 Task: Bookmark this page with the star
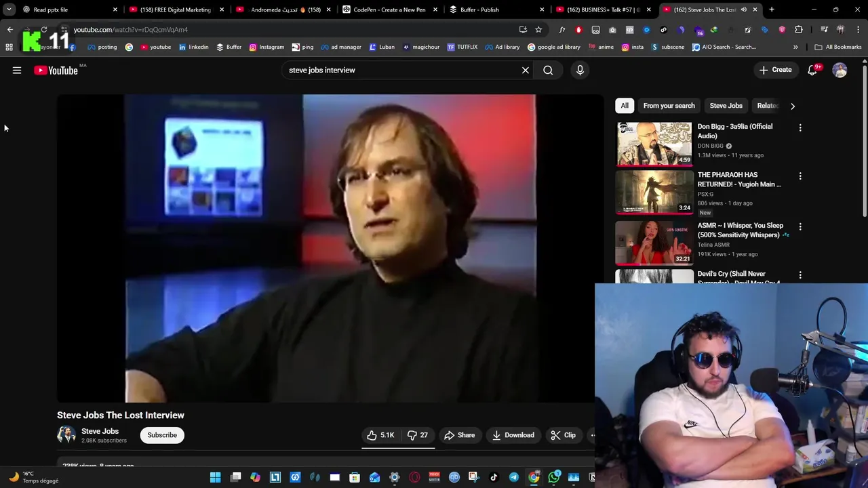(x=538, y=30)
